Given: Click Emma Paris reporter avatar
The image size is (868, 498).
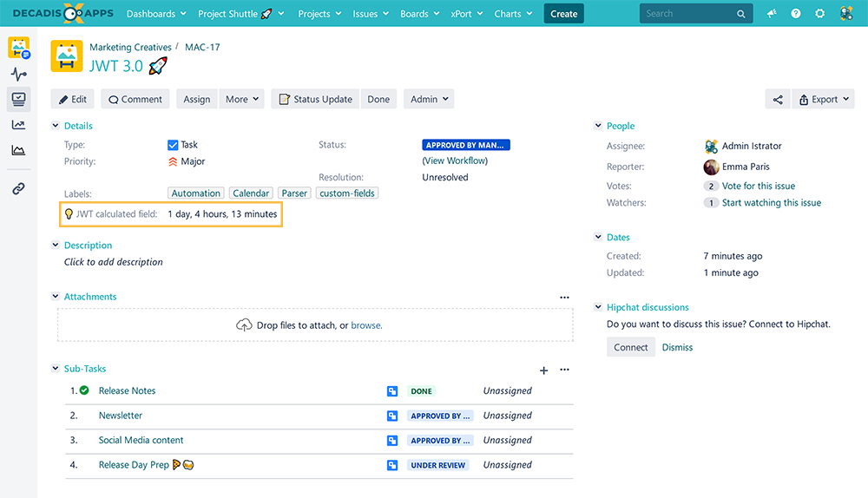Looking at the screenshot, I should 712,167.
